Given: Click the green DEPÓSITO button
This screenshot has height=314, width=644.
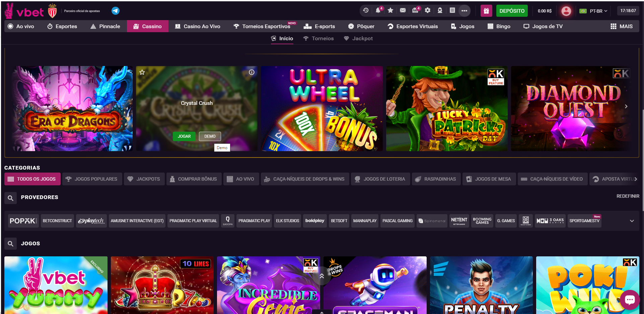Looking at the screenshot, I should 512,11.
